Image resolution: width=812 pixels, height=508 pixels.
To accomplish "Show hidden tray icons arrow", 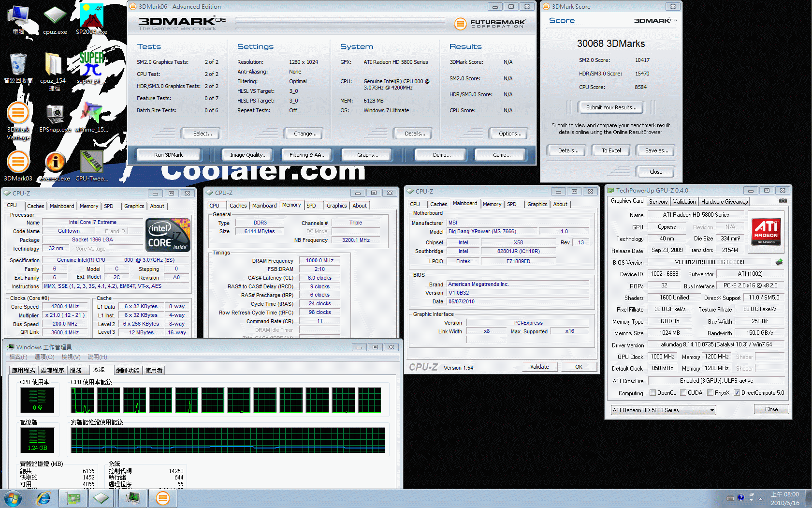I will (x=760, y=498).
